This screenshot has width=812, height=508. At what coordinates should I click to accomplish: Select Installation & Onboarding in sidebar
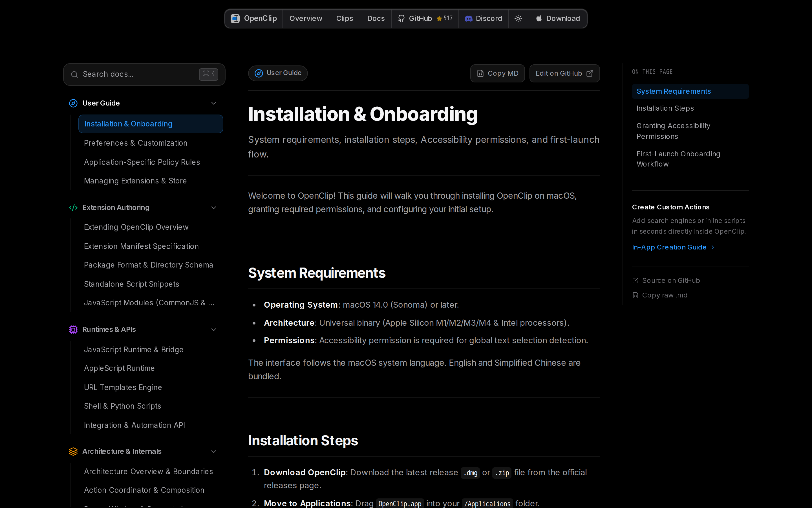pyautogui.click(x=151, y=124)
